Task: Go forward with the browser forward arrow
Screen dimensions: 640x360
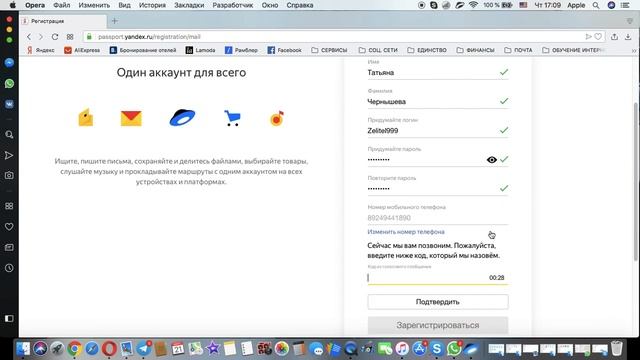Action: pos(41,37)
